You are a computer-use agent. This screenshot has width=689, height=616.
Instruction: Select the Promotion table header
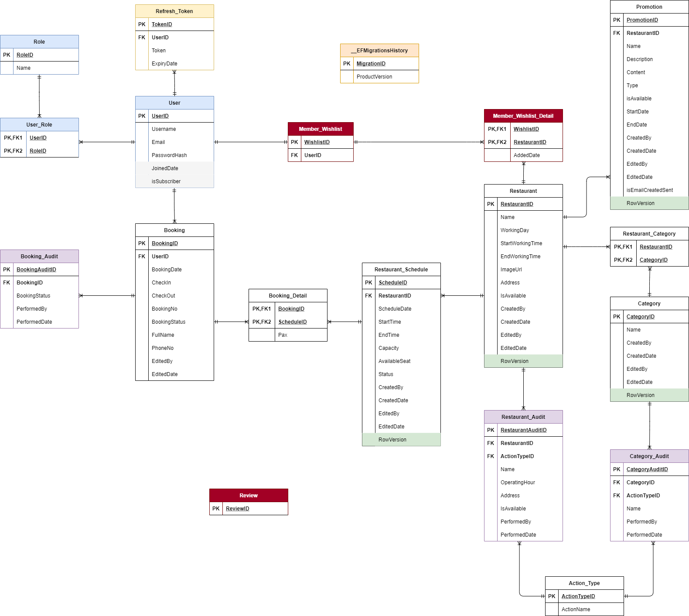pos(649,7)
